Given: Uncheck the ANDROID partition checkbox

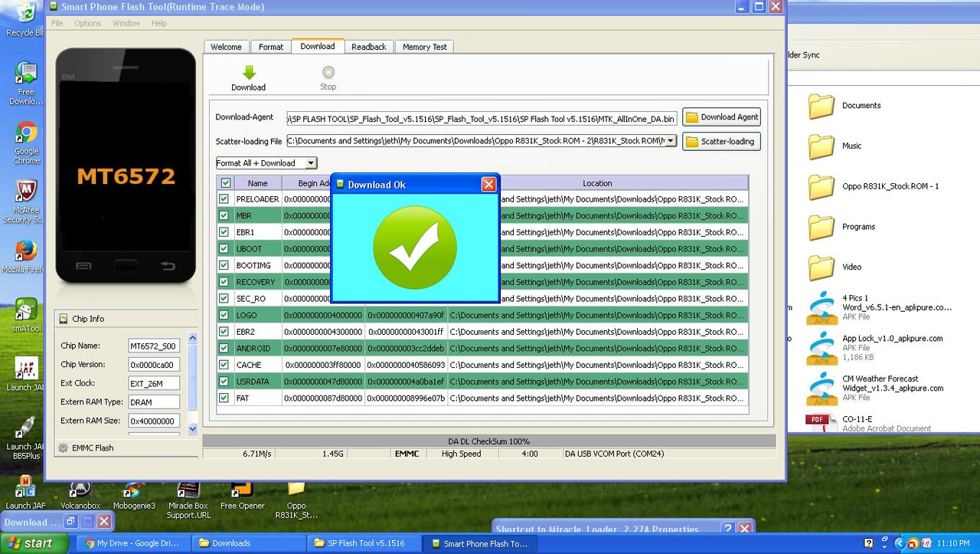Looking at the screenshot, I should pyautogui.click(x=224, y=348).
